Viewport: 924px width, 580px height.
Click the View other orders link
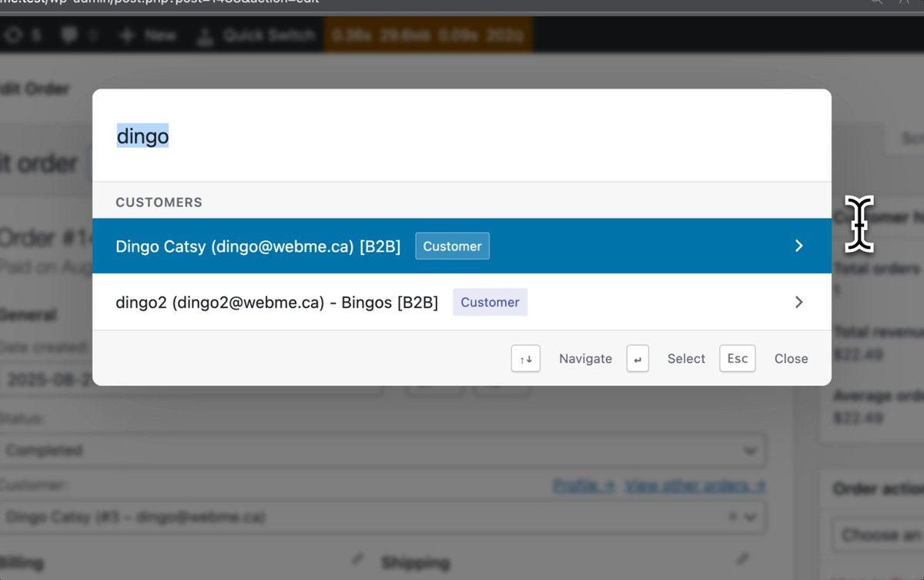coord(695,486)
